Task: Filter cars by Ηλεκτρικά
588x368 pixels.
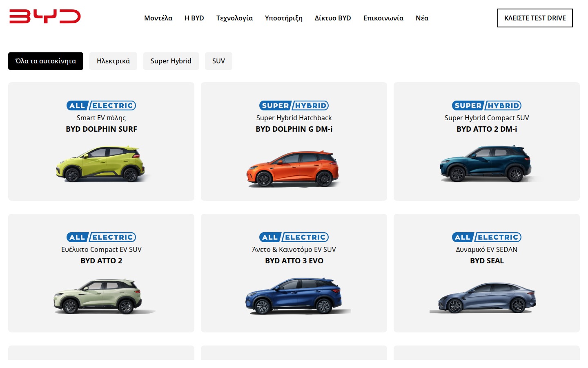Action: 113,61
